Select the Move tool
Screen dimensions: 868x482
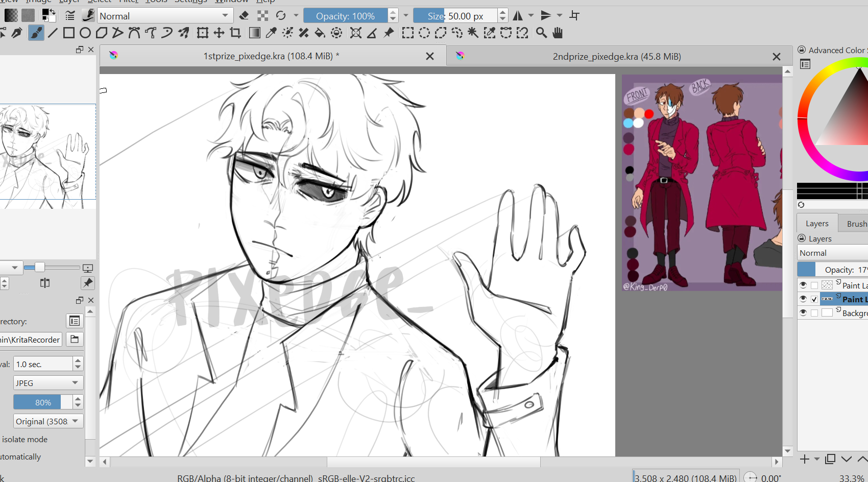(219, 33)
